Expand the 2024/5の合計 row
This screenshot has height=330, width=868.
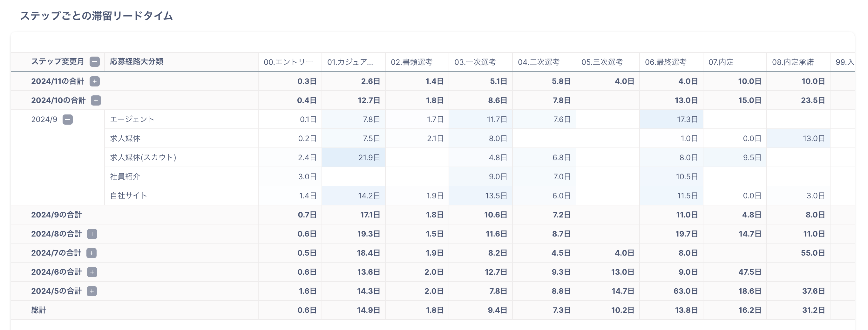click(92, 291)
